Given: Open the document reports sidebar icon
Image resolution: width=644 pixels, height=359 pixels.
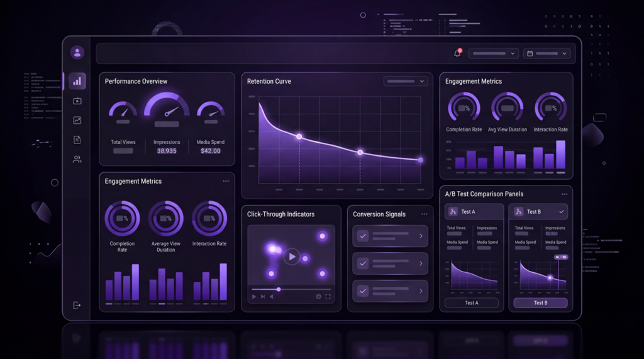Looking at the screenshot, I should coord(77,140).
